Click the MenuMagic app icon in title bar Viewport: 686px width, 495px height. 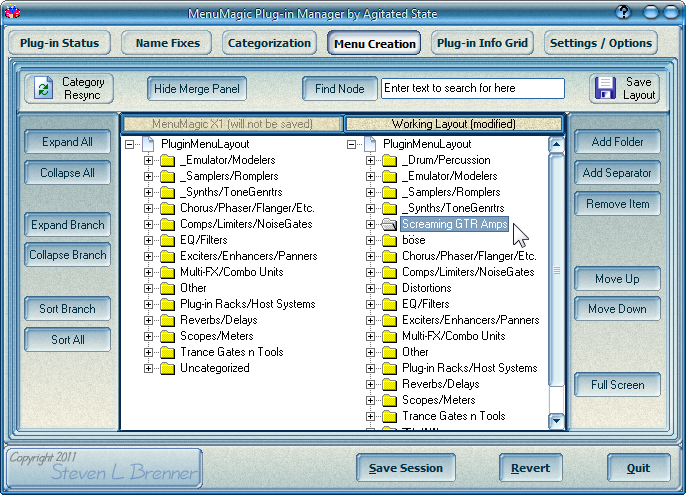(12, 13)
